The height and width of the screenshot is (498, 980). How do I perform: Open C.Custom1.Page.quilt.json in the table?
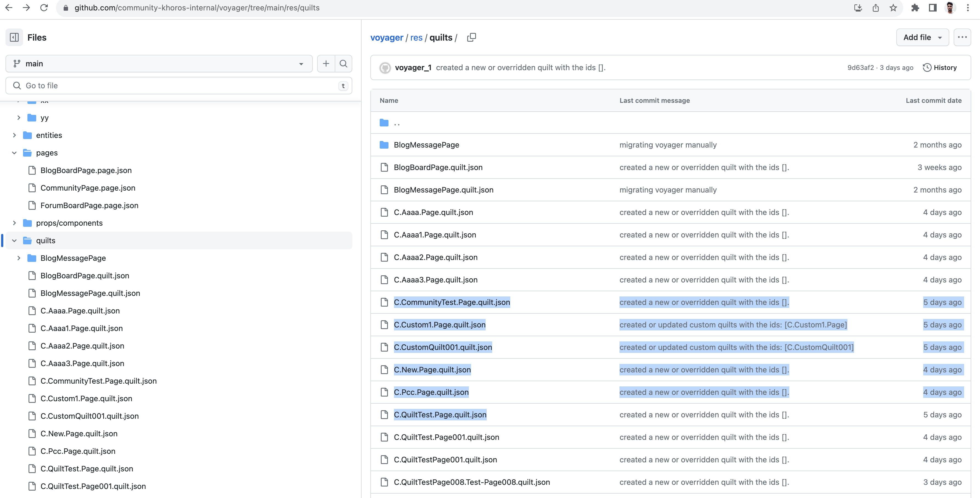pyautogui.click(x=440, y=325)
